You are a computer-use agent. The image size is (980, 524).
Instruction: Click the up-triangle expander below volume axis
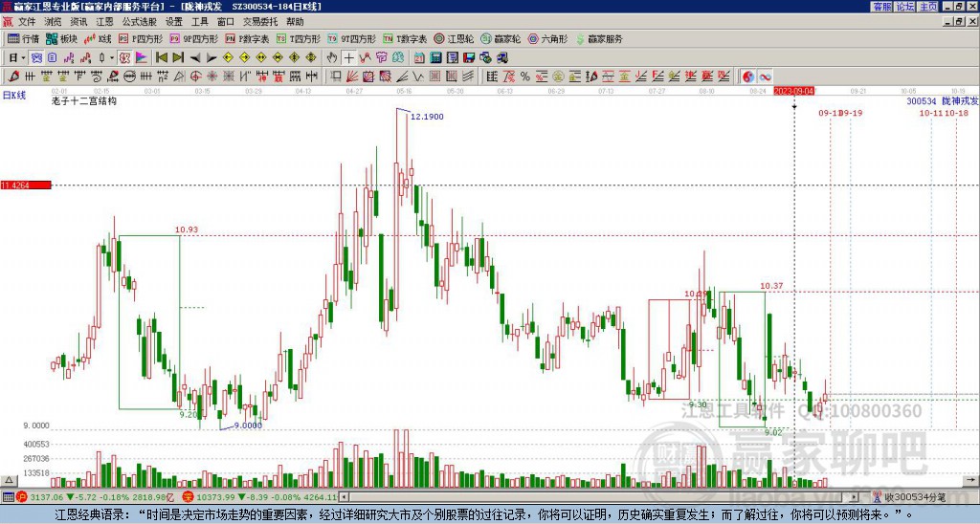click(9, 480)
